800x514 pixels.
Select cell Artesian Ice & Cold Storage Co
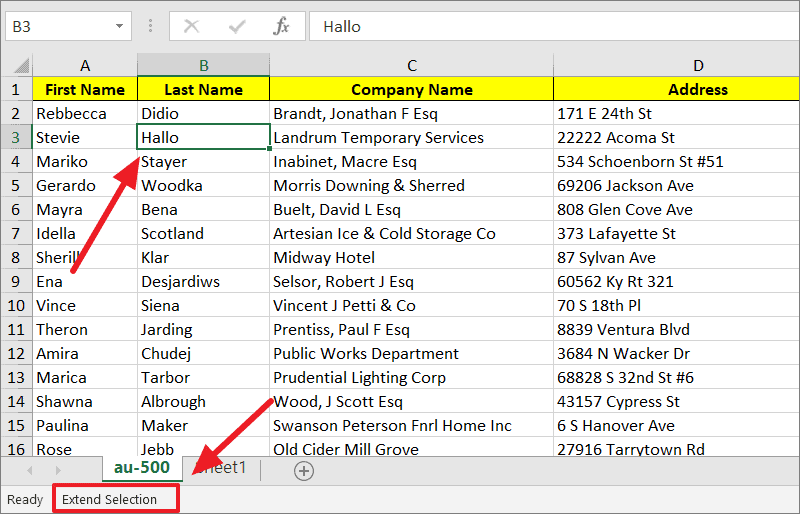tap(412, 233)
